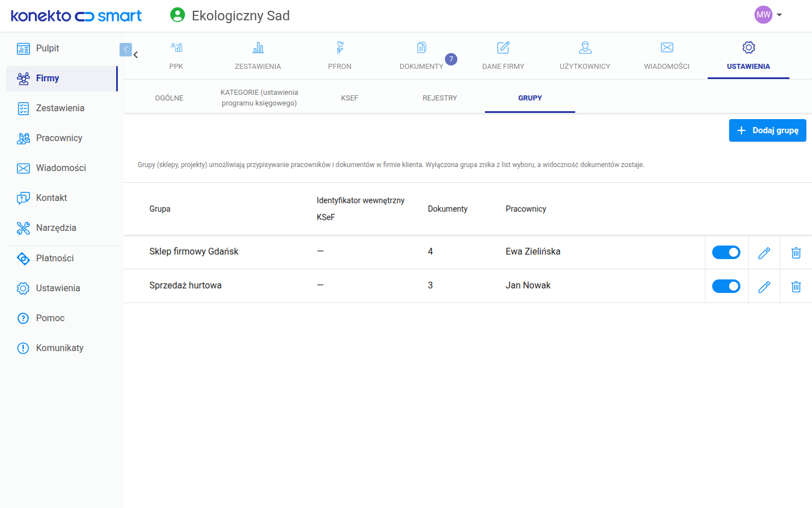The image size is (812, 508).
Task: Switch to the KSEF settings tab
Action: point(350,98)
